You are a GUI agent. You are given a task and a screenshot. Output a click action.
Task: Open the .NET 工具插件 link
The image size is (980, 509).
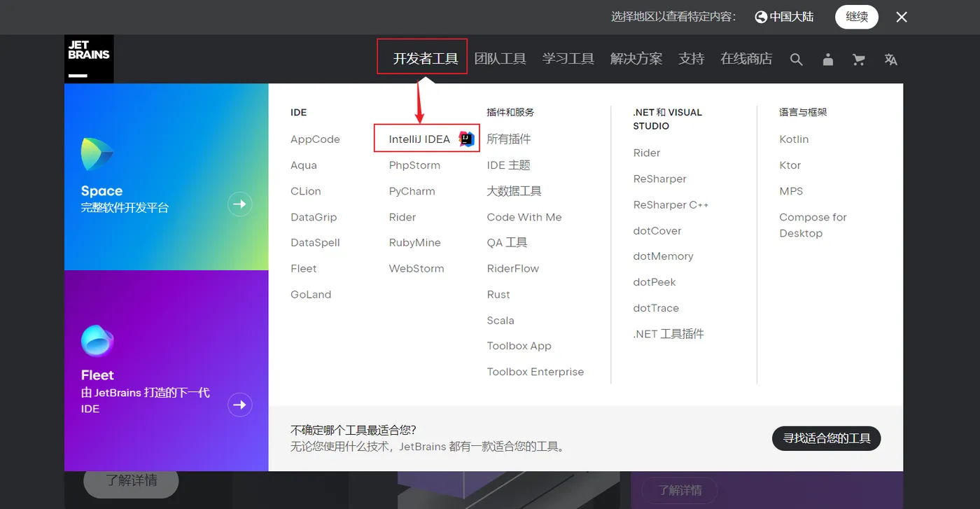click(668, 335)
